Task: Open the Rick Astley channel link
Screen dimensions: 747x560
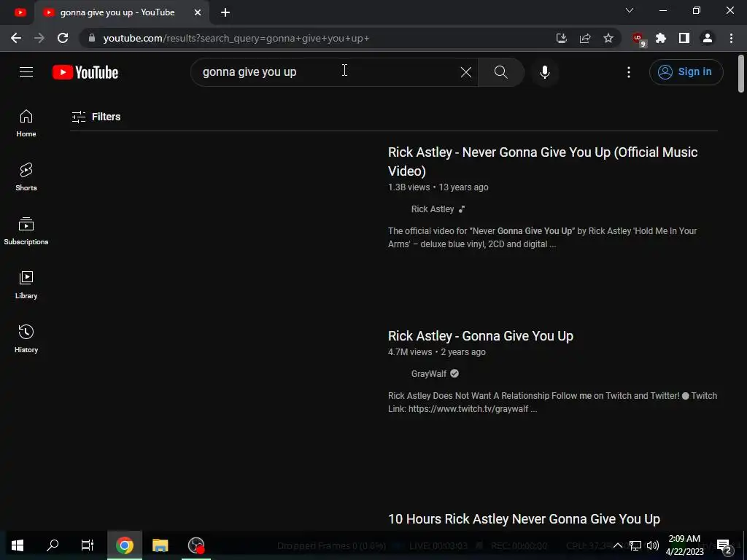Action: (x=432, y=209)
